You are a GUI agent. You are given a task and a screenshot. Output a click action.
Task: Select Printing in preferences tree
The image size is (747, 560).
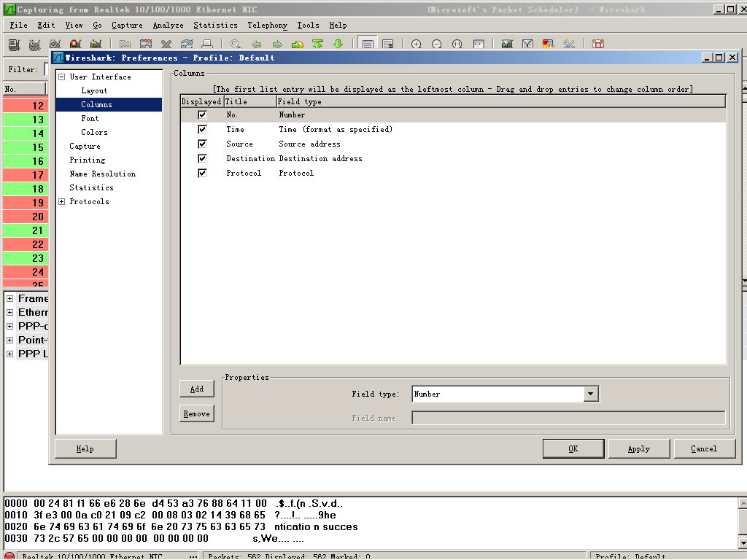[x=88, y=160]
